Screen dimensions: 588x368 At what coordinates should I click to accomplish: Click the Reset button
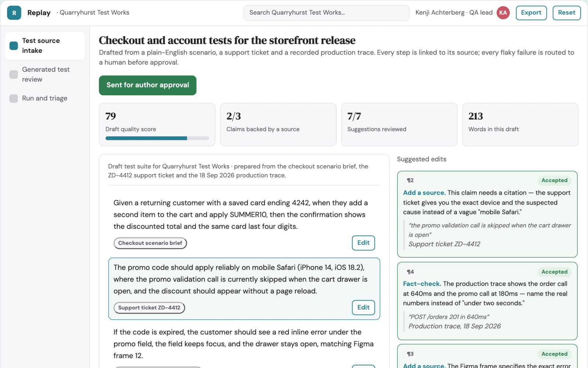566,13
